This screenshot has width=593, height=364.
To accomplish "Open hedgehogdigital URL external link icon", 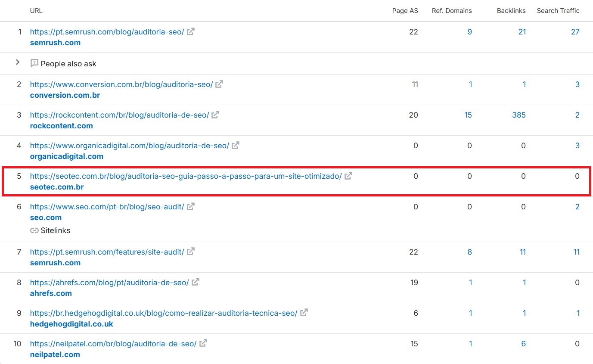I will pyautogui.click(x=304, y=313).
